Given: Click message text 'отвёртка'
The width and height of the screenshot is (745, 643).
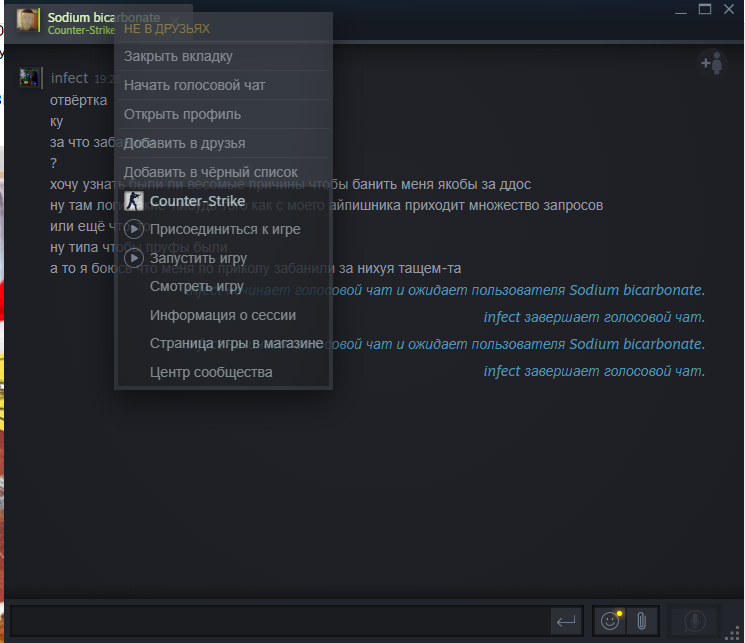Looking at the screenshot, I should click(x=79, y=100).
